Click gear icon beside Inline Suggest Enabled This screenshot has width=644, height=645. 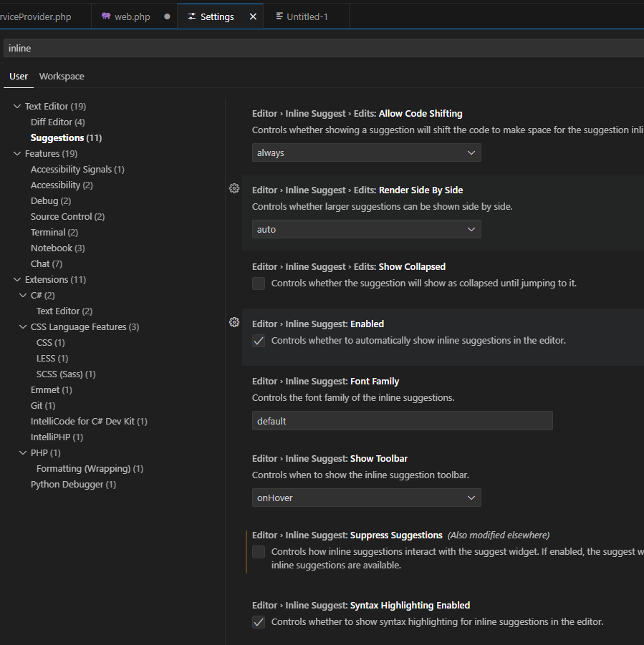pos(234,322)
